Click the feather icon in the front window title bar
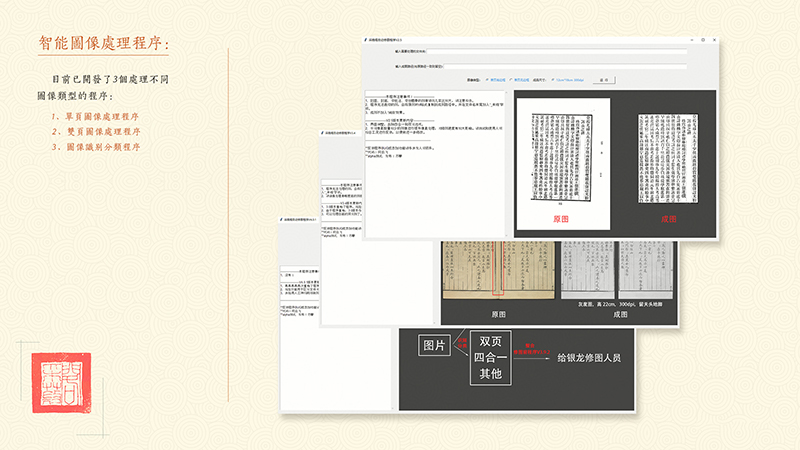This screenshot has width=800, height=450. tap(366, 40)
